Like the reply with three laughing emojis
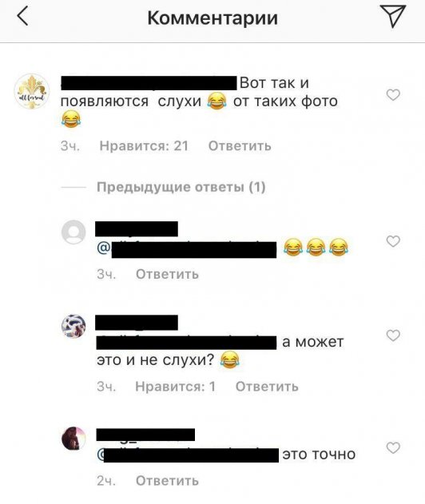425x504 pixels. (x=393, y=241)
